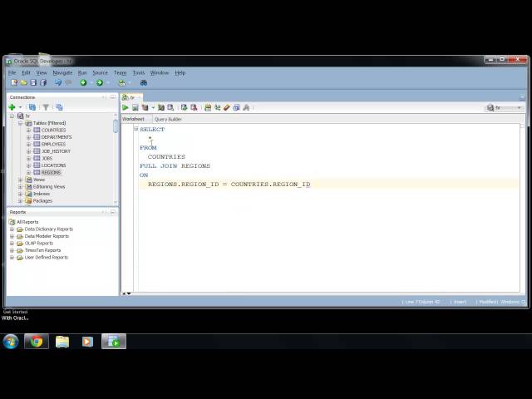Open the Navigate menu
532x399 pixels.
pyautogui.click(x=62, y=72)
